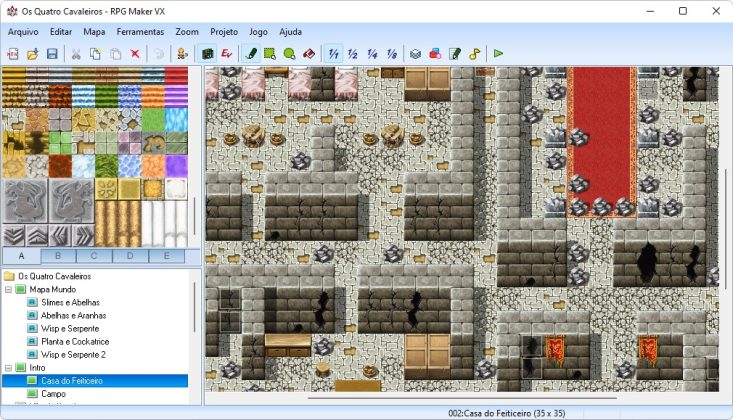This screenshot has height=420, width=733.
Task: Select the Intro map entry
Action: 37,368
